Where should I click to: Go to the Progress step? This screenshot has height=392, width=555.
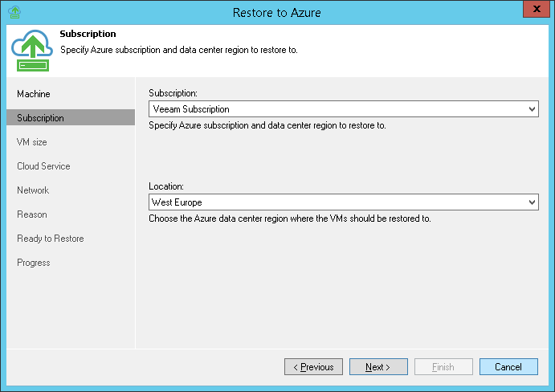click(x=34, y=263)
